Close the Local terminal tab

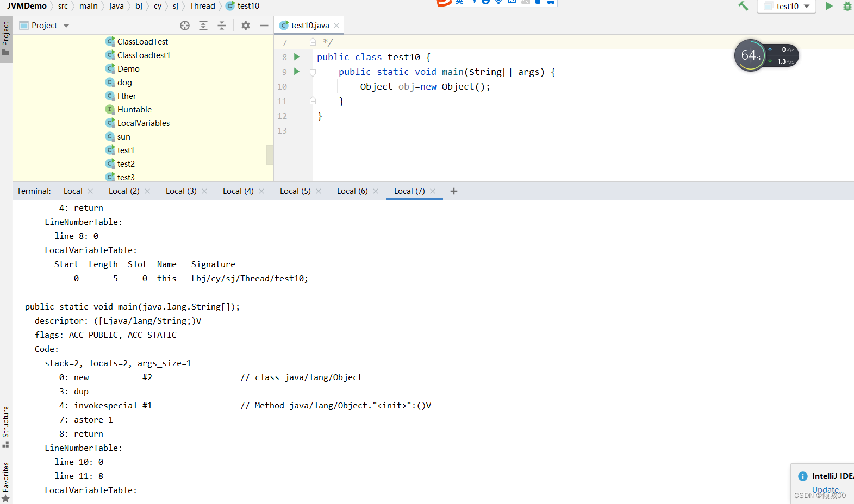[90, 191]
